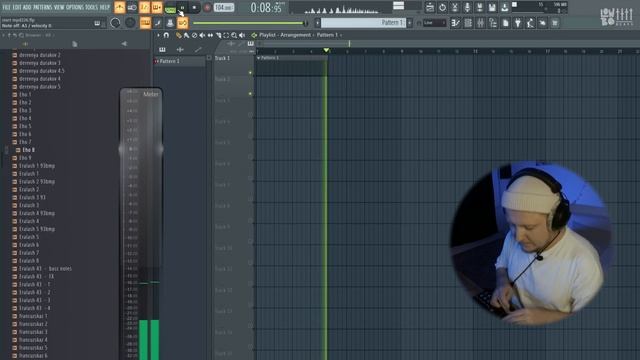The image size is (640, 360).
Task: Toggle the Track 1 mute dot
Action: 250,73
